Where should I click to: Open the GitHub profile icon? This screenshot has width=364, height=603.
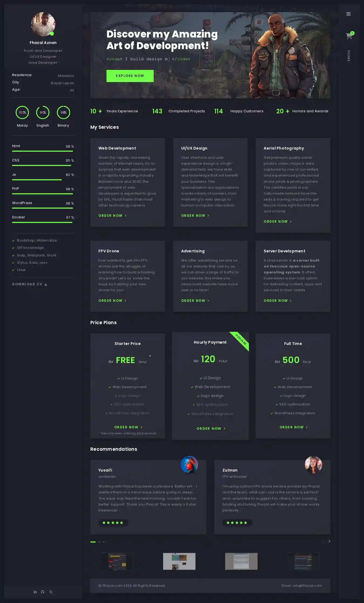coord(43,592)
